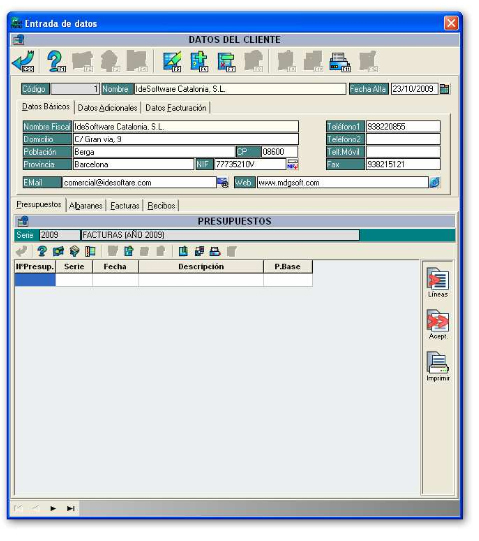The width and height of the screenshot is (479, 541).
Task: Click the NIF validation icon
Action: [292, 164]
